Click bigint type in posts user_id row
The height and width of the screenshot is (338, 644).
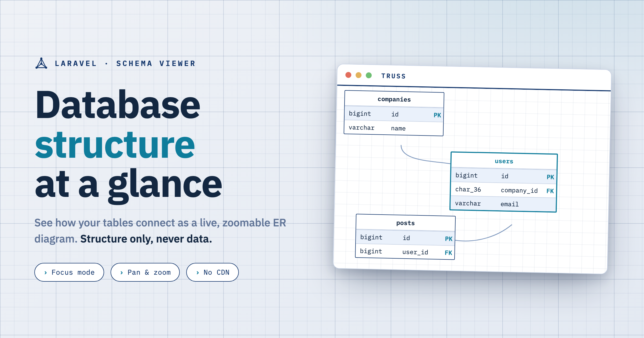[371, 251]
